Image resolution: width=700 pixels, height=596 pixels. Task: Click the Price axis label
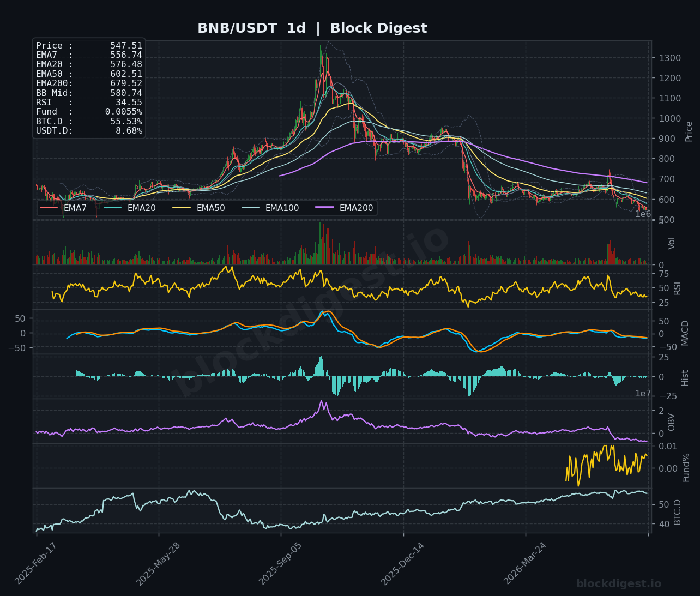pyautogui.click(x=689, y=131)
